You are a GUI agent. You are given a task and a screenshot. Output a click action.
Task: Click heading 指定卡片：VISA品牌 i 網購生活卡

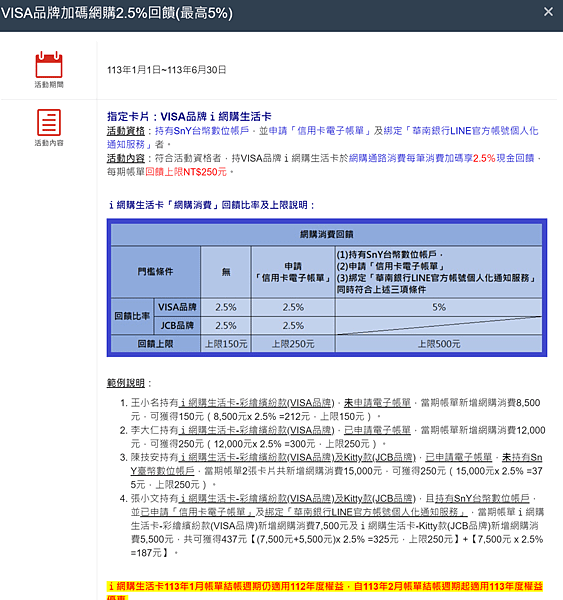point(189,116)
